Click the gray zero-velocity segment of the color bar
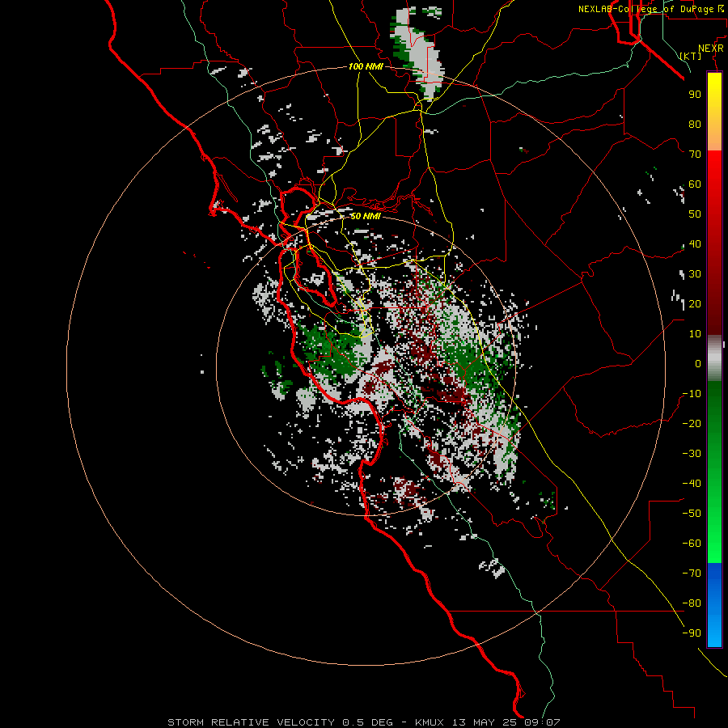Viewport: 728px width, 728px height. click(714, 358)
